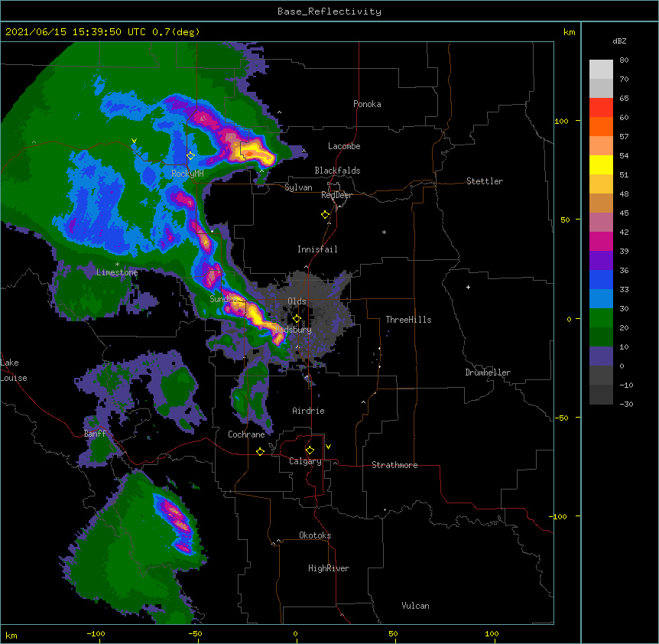Click the asterisk marker above Limestone
The height and width of the screenshot is (644, 659).
(117, 264)
